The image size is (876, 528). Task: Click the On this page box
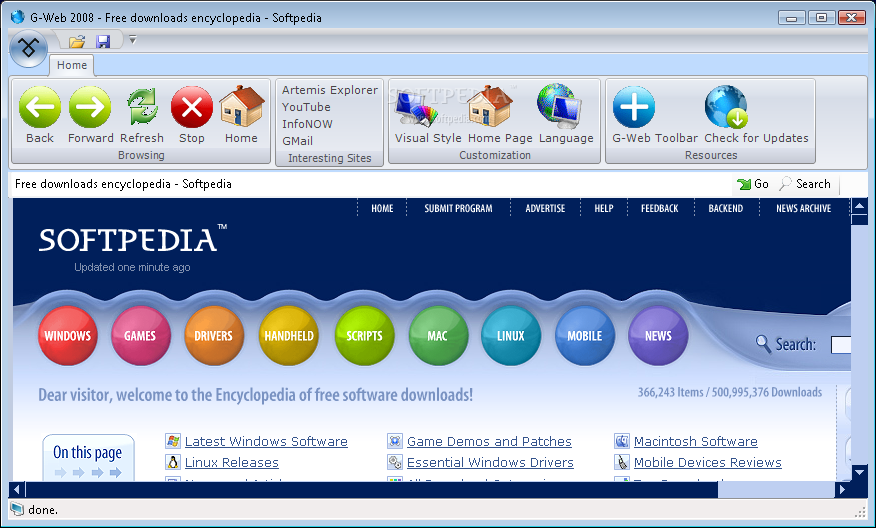[88, 458]
